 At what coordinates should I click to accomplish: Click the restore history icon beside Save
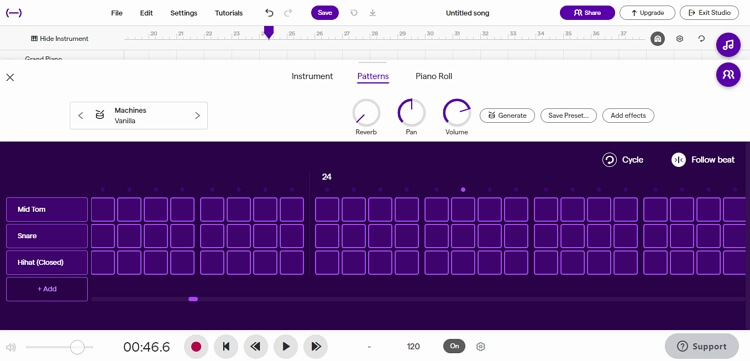[354, 13]
